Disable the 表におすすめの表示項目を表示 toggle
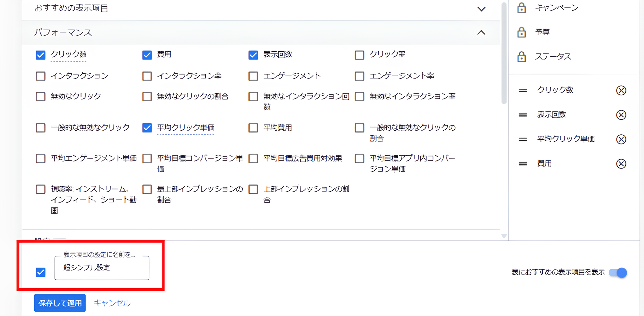Image resolution: width=644 pixels, height=316 pixels. (618, 273)
